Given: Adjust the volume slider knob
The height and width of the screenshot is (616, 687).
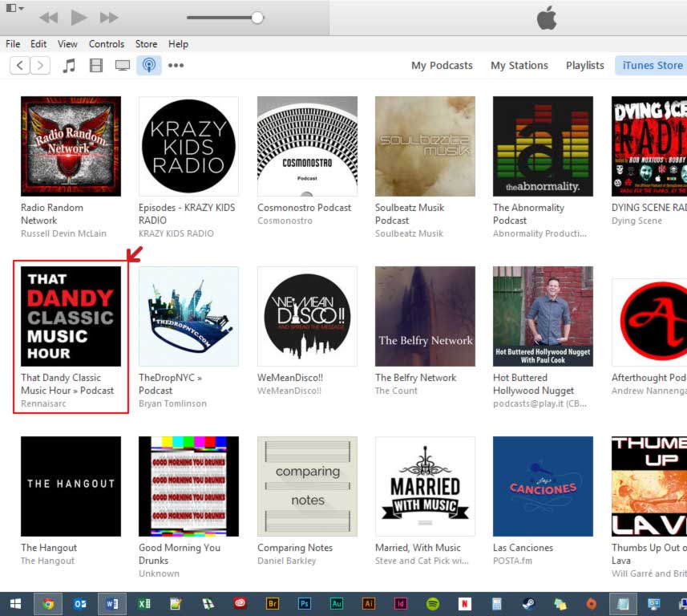Looking at the screenshot, I should [257, 18].
